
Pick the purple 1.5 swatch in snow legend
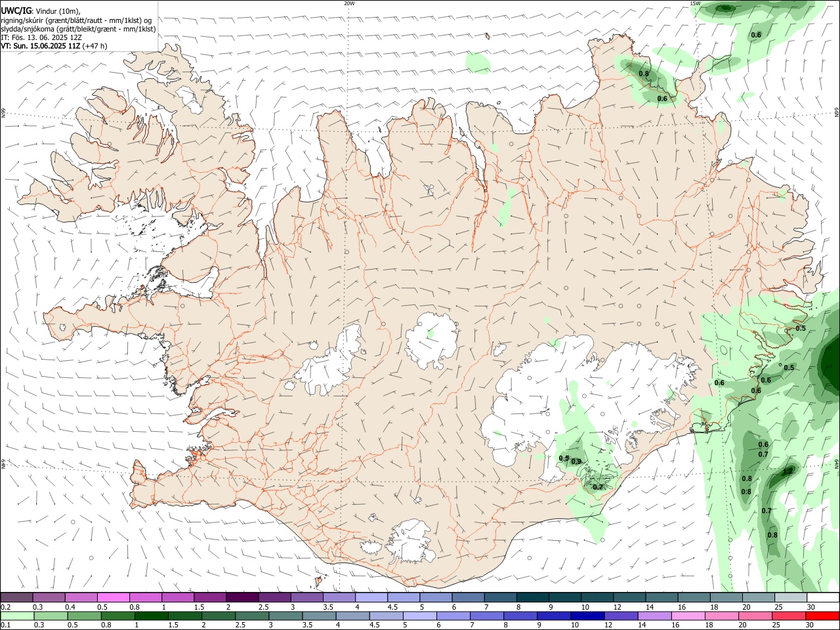pyautogui.click(x=210, y=597)
